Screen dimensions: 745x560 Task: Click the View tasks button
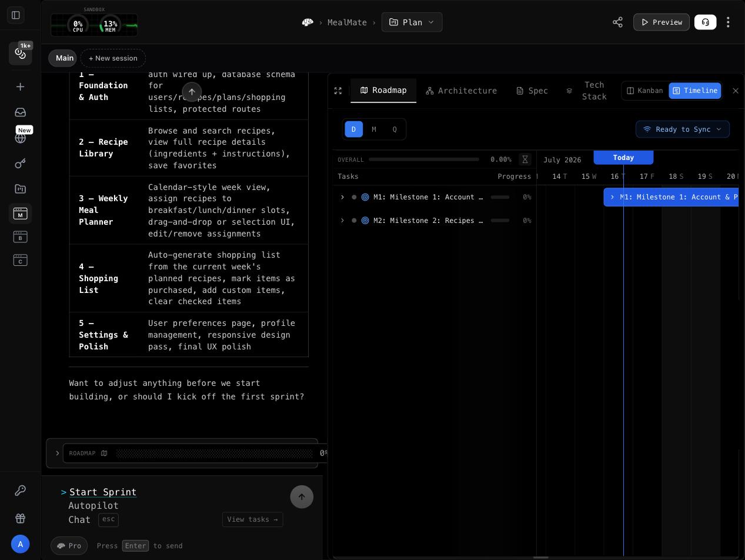point(253,519)
